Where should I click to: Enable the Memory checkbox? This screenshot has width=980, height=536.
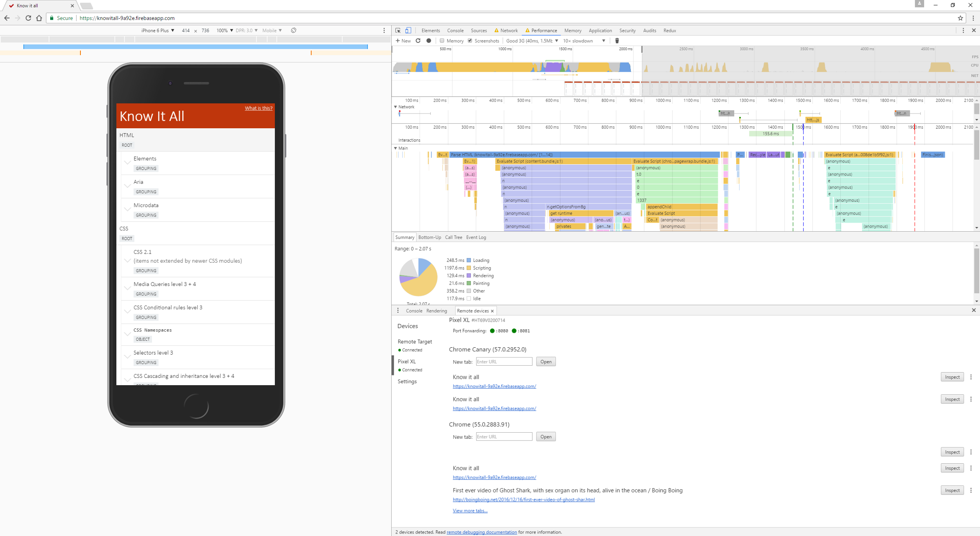[x=442, y=41]
